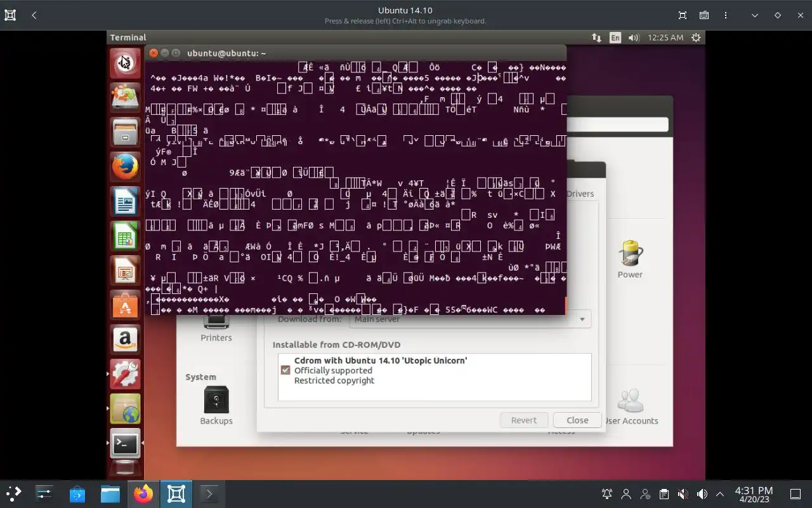The height and width of the screenshot is (508, 812).
Task: Open System Settings from the launcher
Action: point(125,375)
